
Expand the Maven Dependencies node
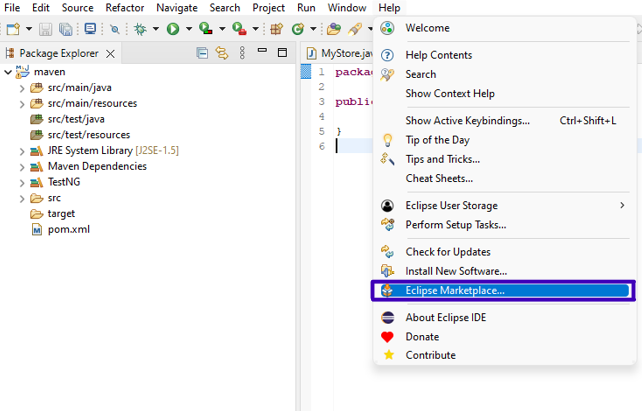point(22,167)
